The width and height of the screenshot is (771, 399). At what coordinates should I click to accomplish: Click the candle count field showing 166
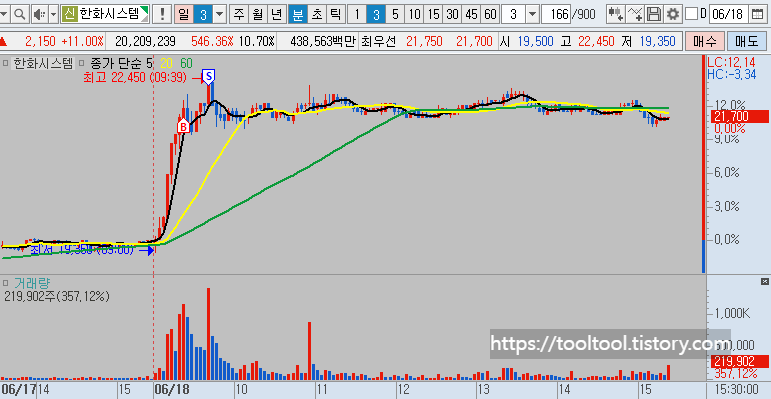556,15
